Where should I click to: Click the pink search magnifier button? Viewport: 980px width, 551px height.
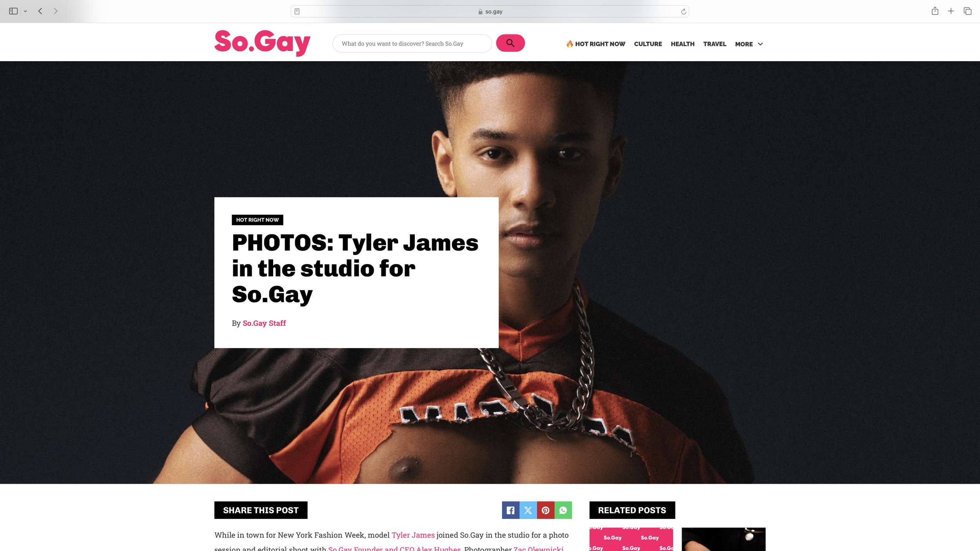pyautogui.click(x=510, y=43)
